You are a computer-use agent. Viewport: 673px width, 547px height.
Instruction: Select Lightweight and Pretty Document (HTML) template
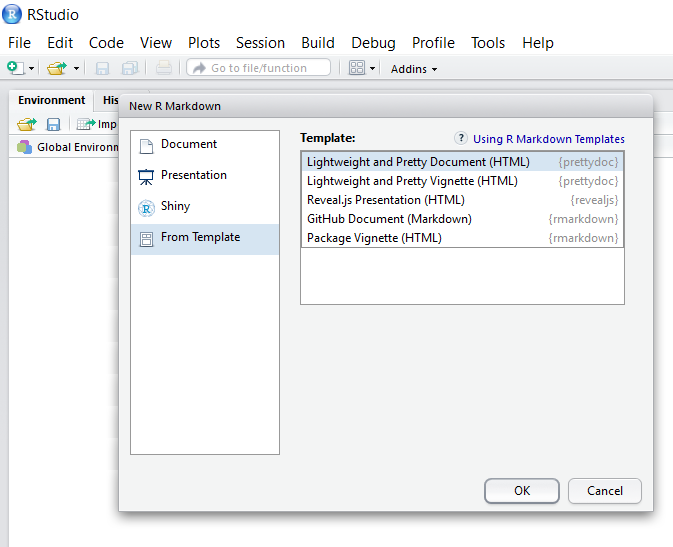(x=463, y=162)
